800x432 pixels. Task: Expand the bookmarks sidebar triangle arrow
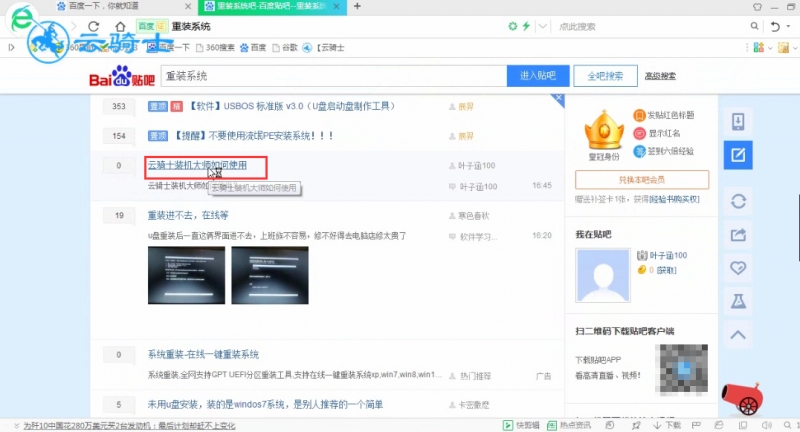click(11, 47)
